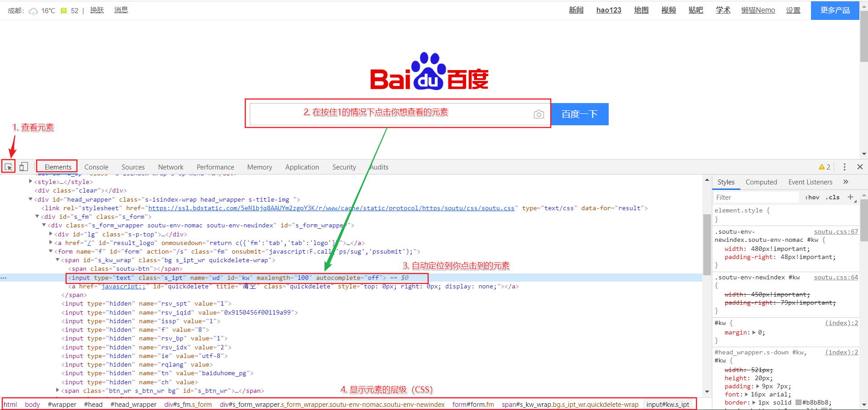The image size is (868, 410).
Task: Open the 设置 link
Action: point(793,10)
